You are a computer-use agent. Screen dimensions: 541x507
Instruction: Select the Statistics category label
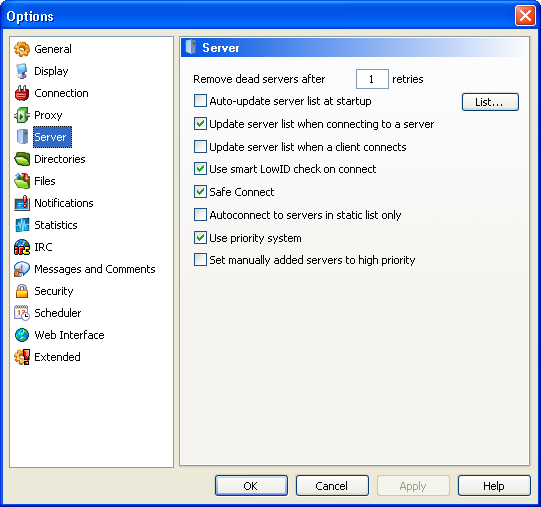[x=56, y=225]
